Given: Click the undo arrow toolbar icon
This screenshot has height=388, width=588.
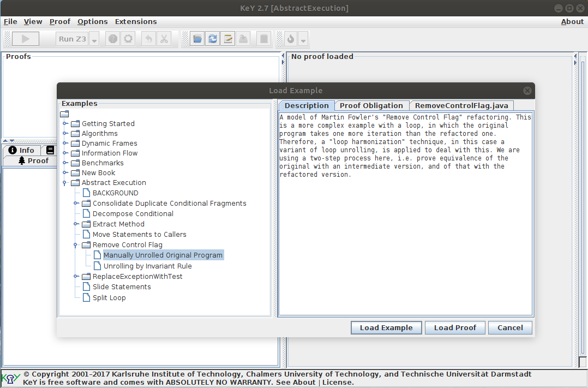Looking at the screenshot, I should pos(148,39).
